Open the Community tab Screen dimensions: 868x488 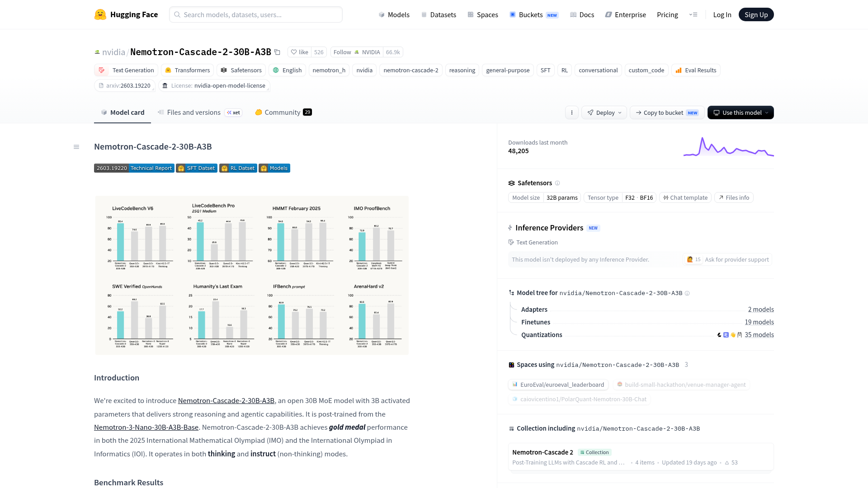coord(283,113)
